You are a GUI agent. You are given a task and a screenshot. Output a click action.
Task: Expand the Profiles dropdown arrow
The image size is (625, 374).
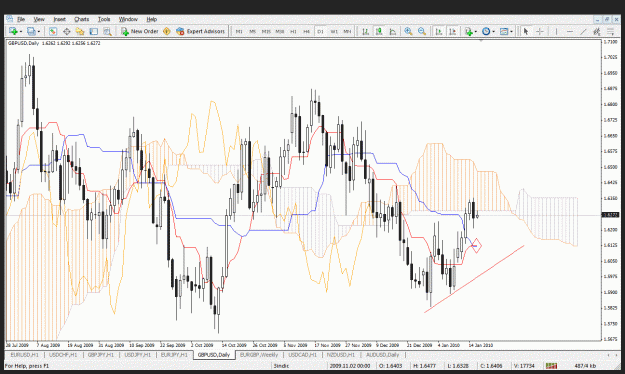[39, 31]
